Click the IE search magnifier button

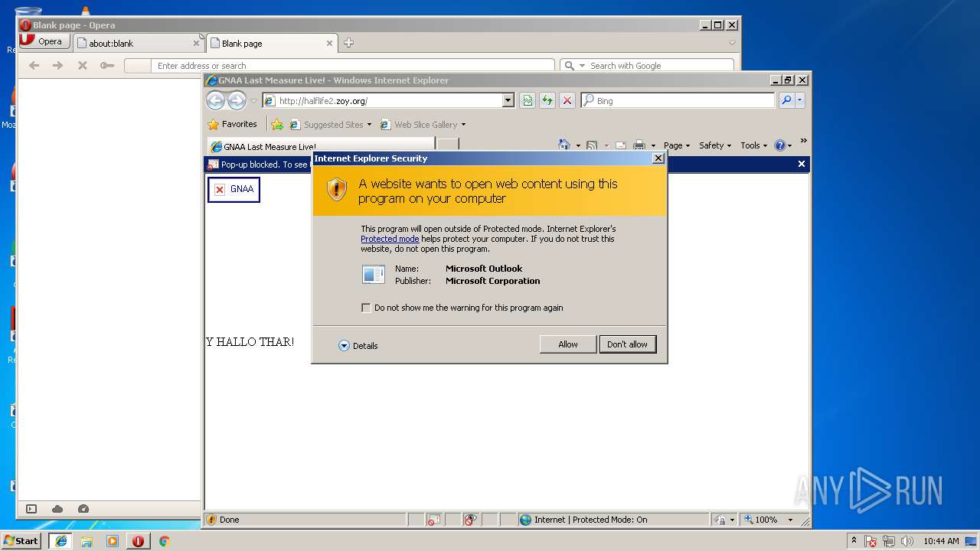coord(786,100)
